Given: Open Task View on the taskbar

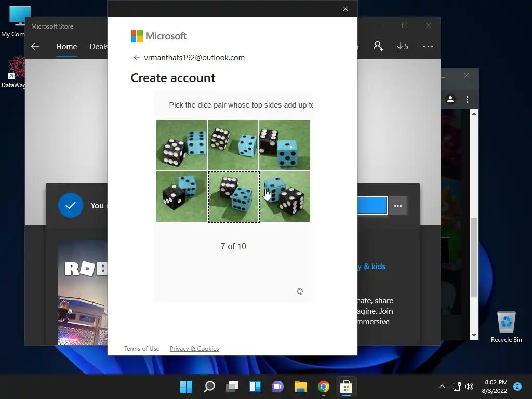Looking at the screenshot, I should [x=232, y=387].
